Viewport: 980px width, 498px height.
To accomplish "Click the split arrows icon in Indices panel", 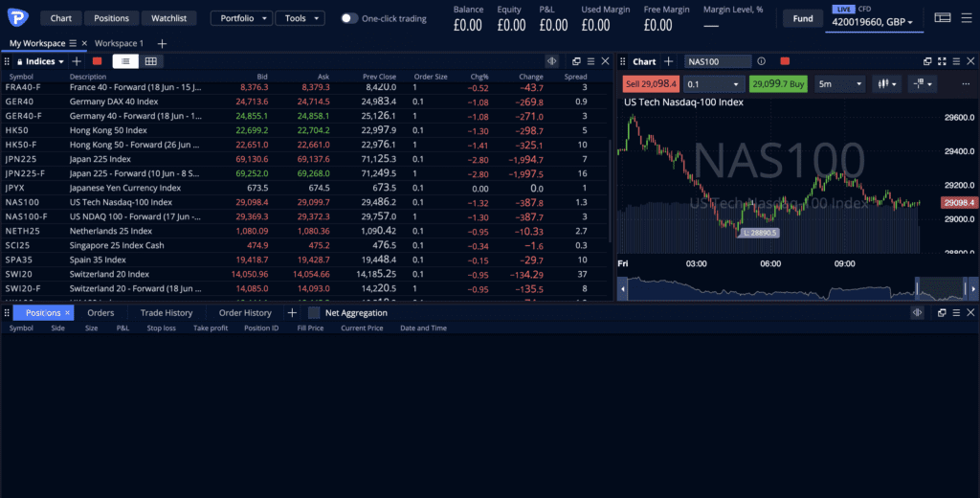I will coord(552,61).
